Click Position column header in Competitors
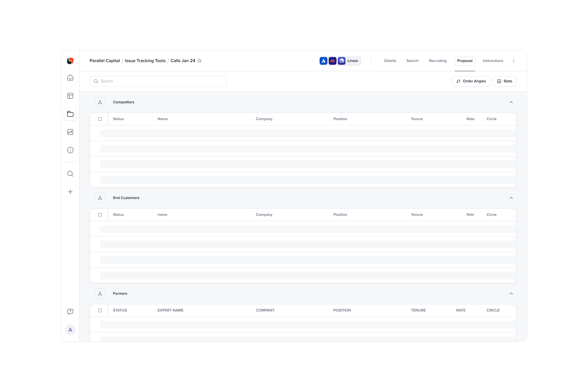588x392 pixels. pyautogui.click(x=340, y=119)
